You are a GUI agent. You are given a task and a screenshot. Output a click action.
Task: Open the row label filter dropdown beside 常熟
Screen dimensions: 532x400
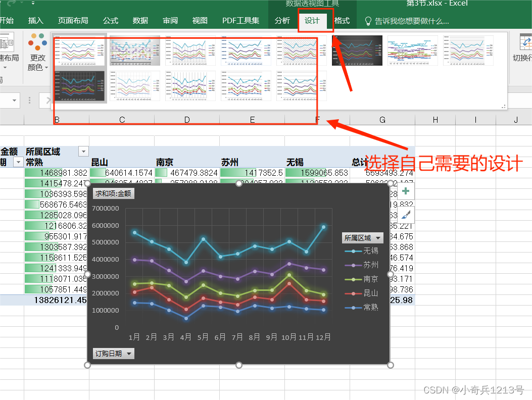18,162
